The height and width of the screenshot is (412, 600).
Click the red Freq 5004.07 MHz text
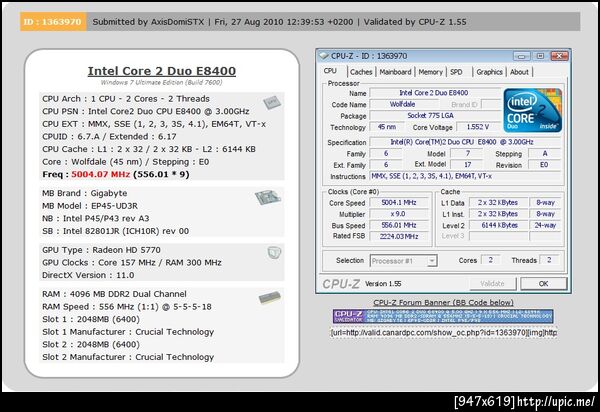click(x=101, y=174)
